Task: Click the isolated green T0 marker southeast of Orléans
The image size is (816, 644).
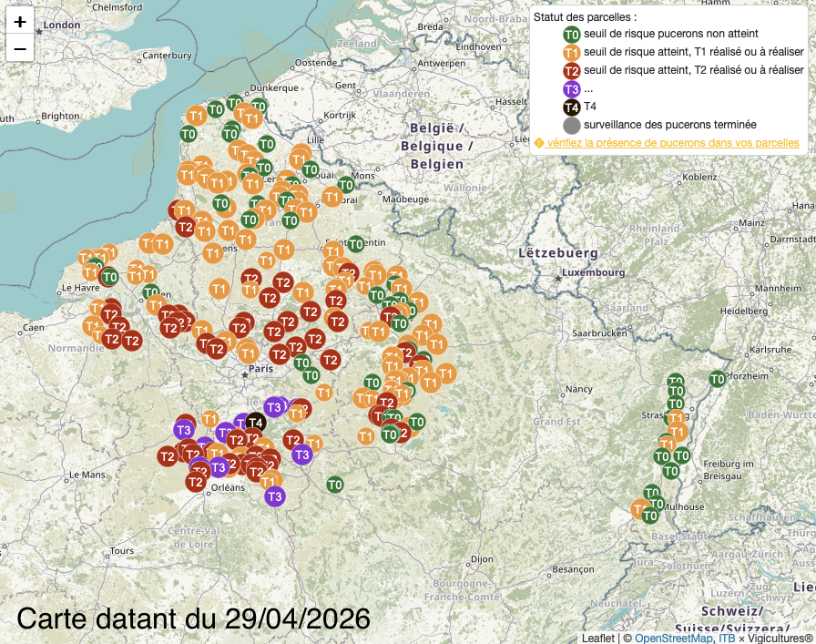Action: point(335,485)
